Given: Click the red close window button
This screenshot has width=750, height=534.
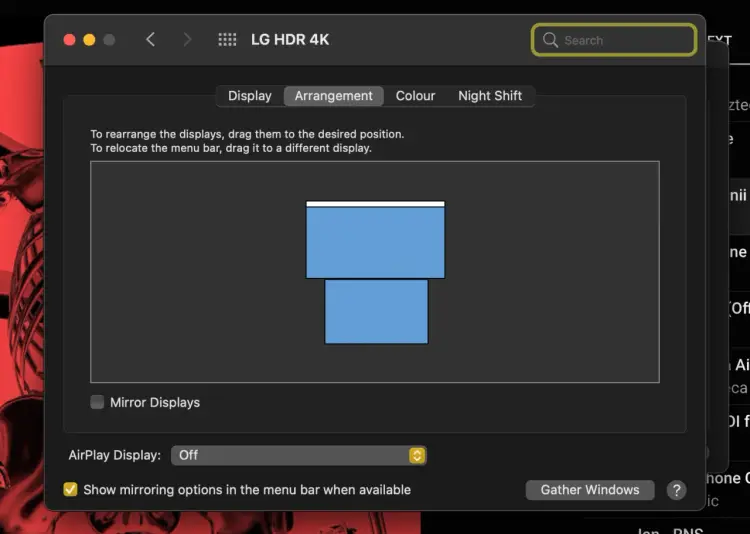Looking at the screenshot, I should pyautogui.click(x=69, y=40).
